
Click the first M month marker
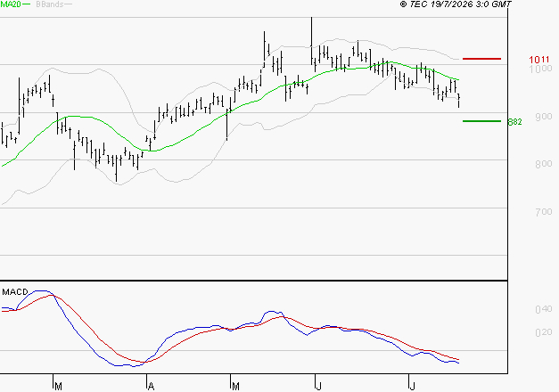click(59, 387)
